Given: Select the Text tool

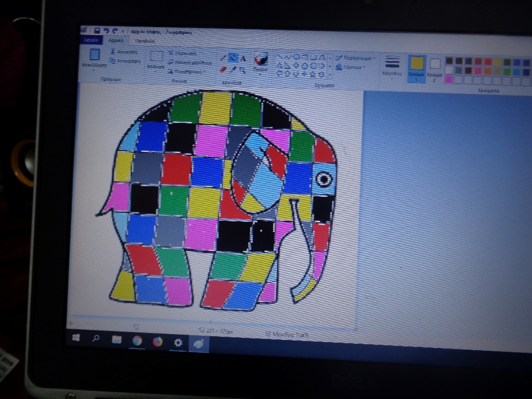Looking at the screenshot, I should tap(243, 59).
